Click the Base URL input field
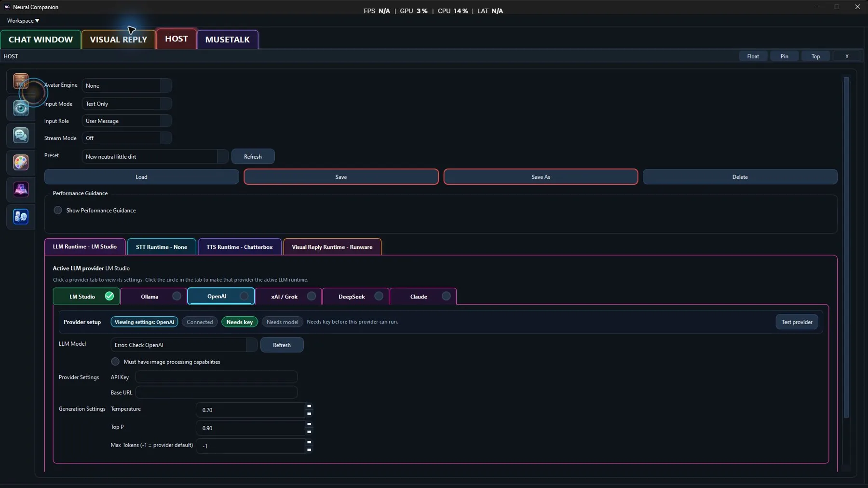Image resolution: width=868 pixels, height=488 pixels. tap(217, 393)
